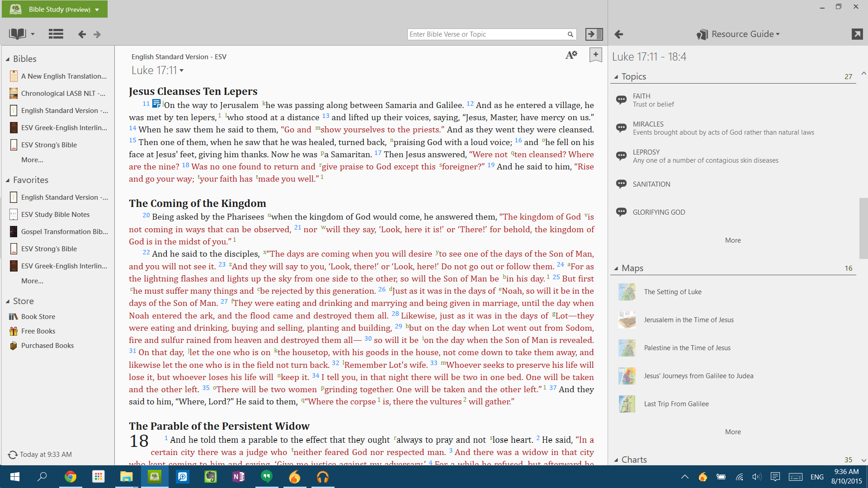Toggle the side panel with arrow-panel icon
This screenshot has height=488, width=868.
(594, 34)
